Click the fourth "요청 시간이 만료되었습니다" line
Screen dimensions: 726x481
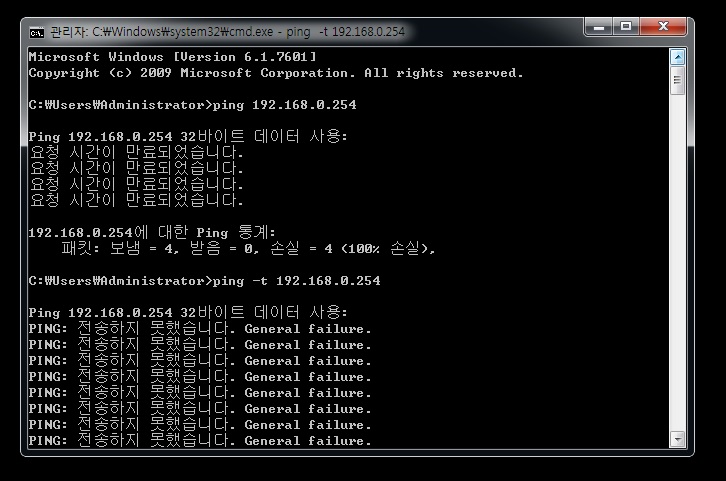(136, 200)
